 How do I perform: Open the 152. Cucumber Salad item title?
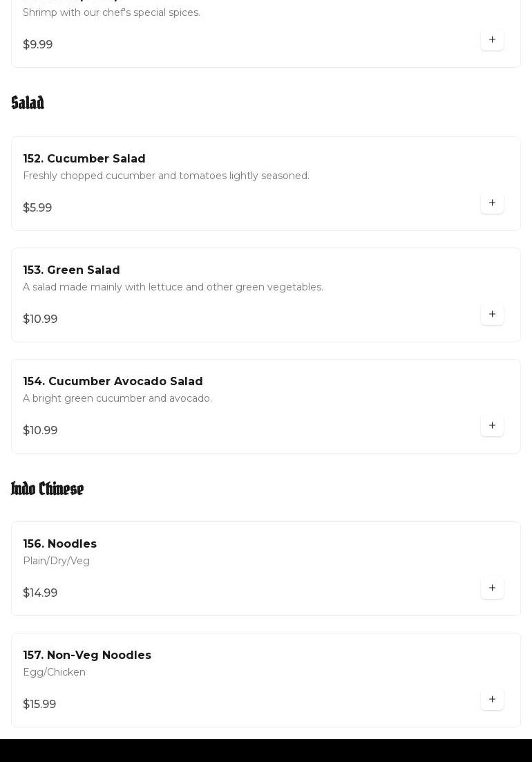[x=84, y=159]
